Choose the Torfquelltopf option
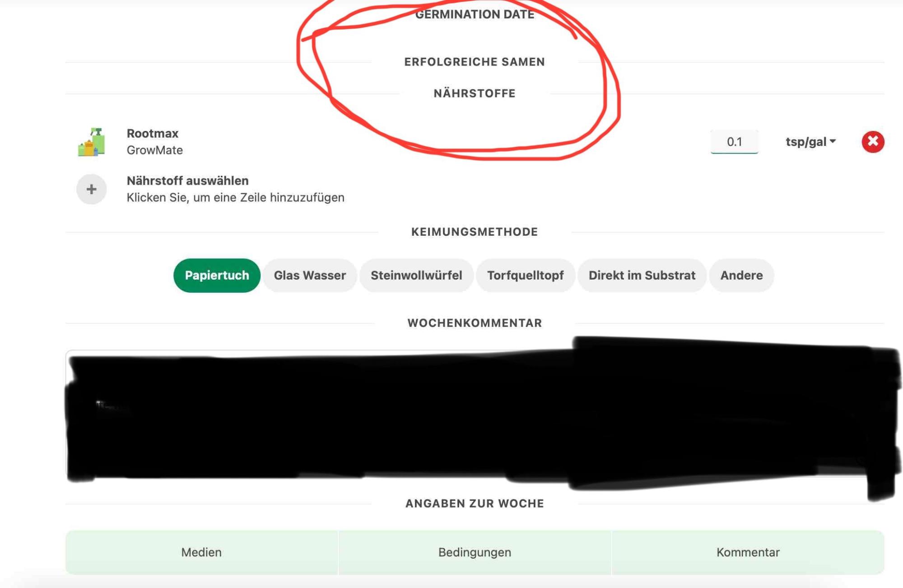The width and height of the screenshot is (903, 588). (525, 275)
